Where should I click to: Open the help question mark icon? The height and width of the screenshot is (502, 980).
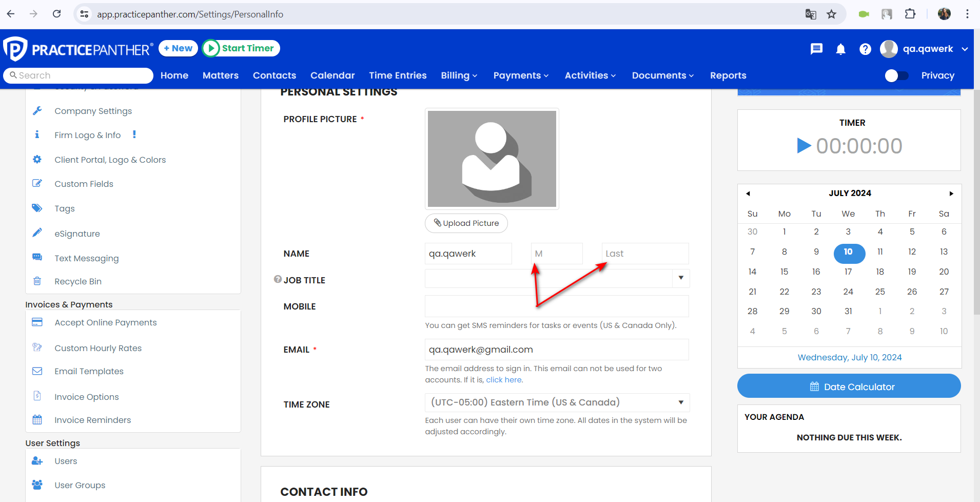[865, 49]
